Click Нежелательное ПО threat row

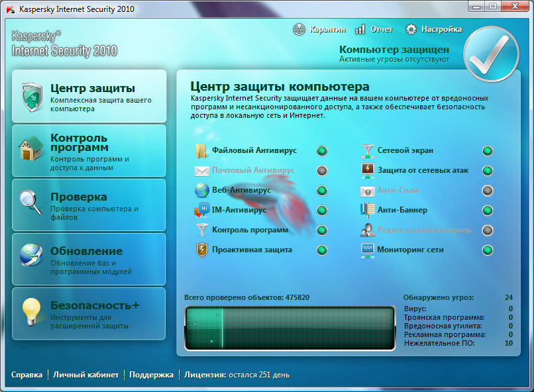[458, 344]
